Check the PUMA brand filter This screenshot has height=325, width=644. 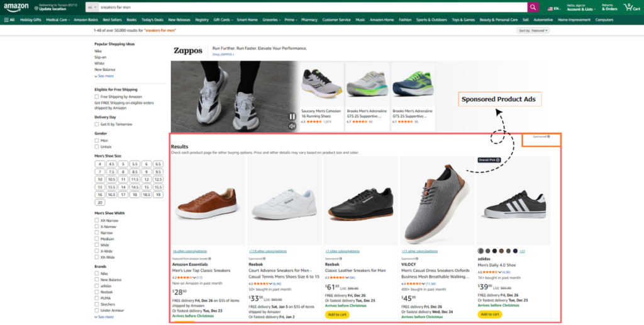pyautogui.click(x=97, y=299)
